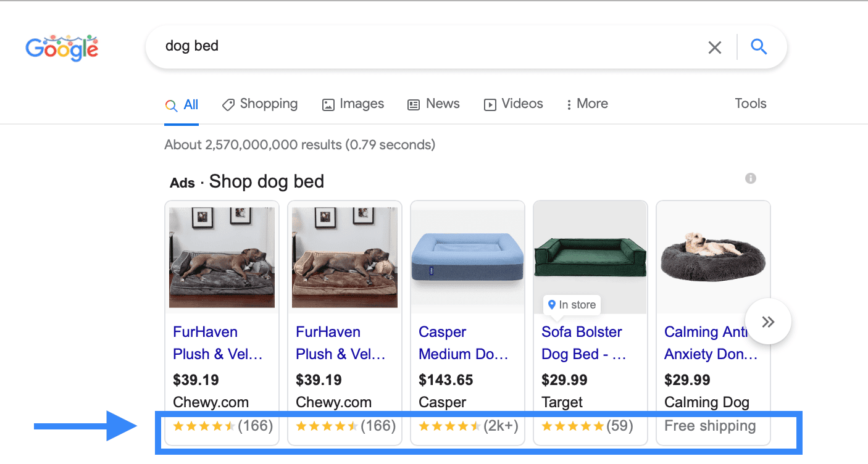Clear the search box using the X icon
The height and width of the screenshot is (464, 868).
click(714, 46)
